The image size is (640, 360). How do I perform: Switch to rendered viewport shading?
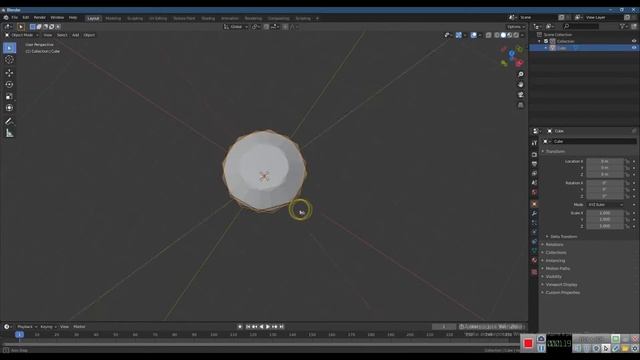[x=516, y=35]
